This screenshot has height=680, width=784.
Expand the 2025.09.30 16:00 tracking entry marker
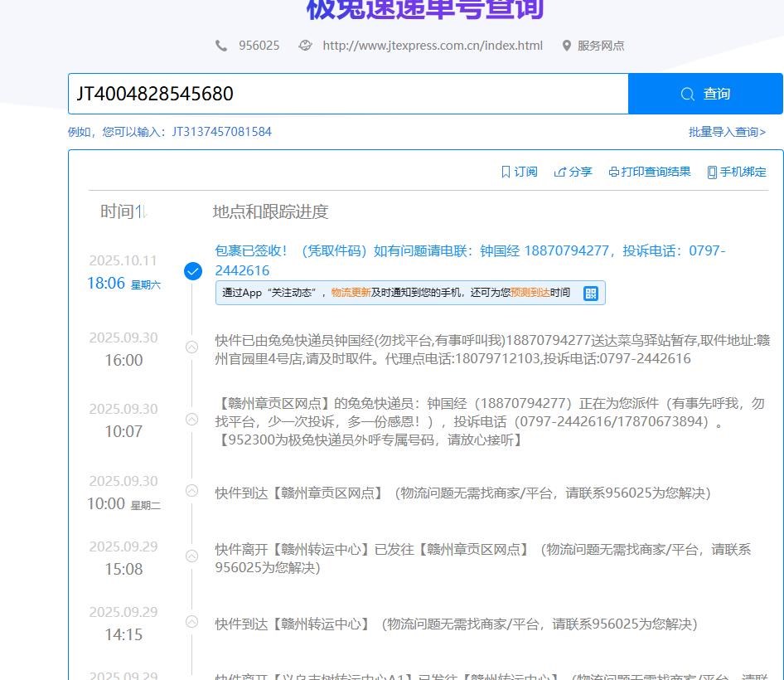192,347
